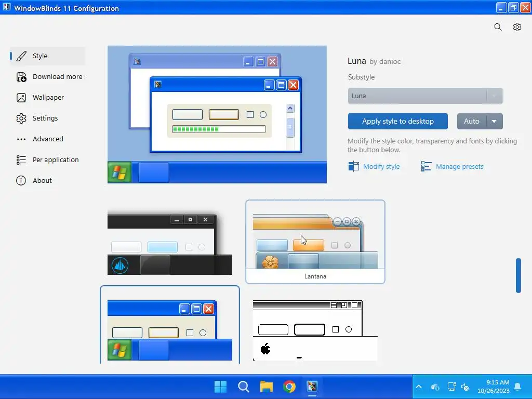Click the Modify style icon
The image size is (532, 399).
(353, 166)
